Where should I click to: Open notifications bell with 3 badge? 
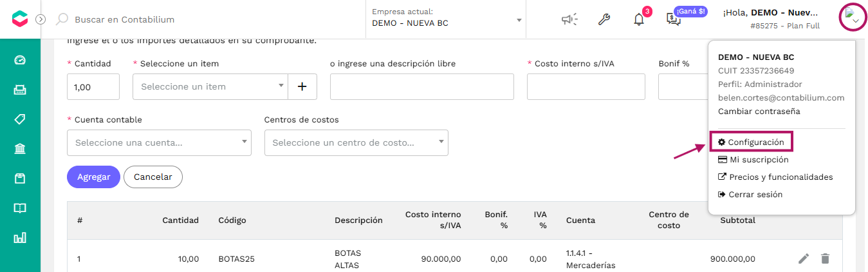coord(639,19)
